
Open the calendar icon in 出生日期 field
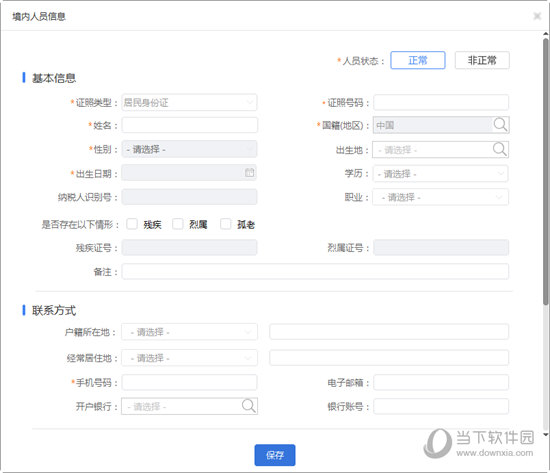click(x=249, y=172)
